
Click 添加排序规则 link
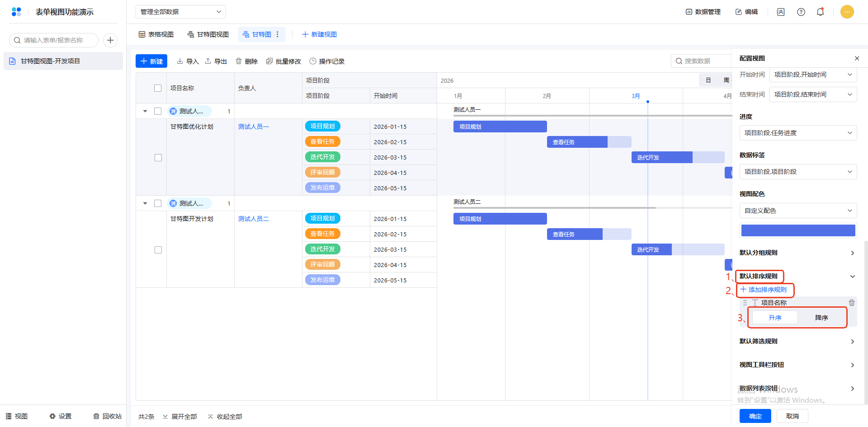[764, 290]
